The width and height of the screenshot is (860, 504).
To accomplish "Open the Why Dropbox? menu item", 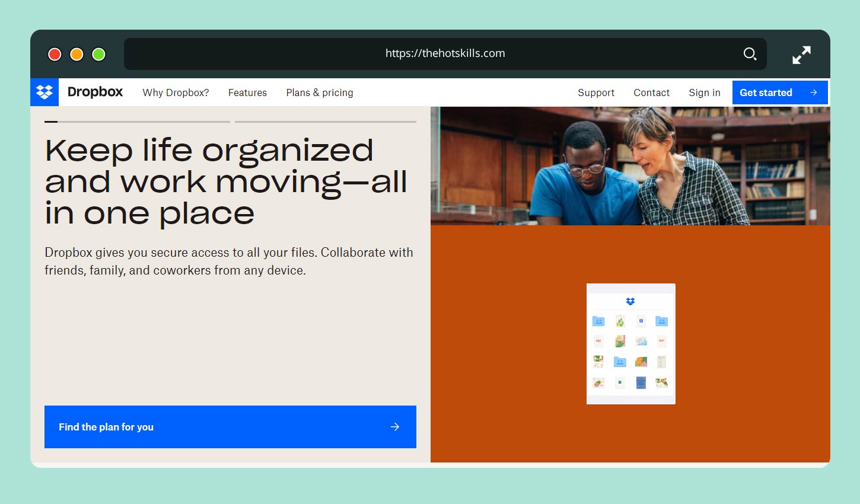I will pos(176,92).
